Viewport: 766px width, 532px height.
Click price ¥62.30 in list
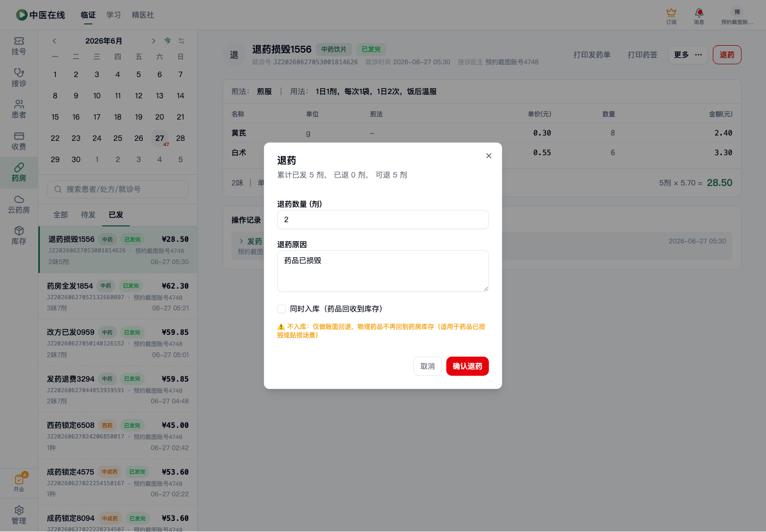pos(175,286)
